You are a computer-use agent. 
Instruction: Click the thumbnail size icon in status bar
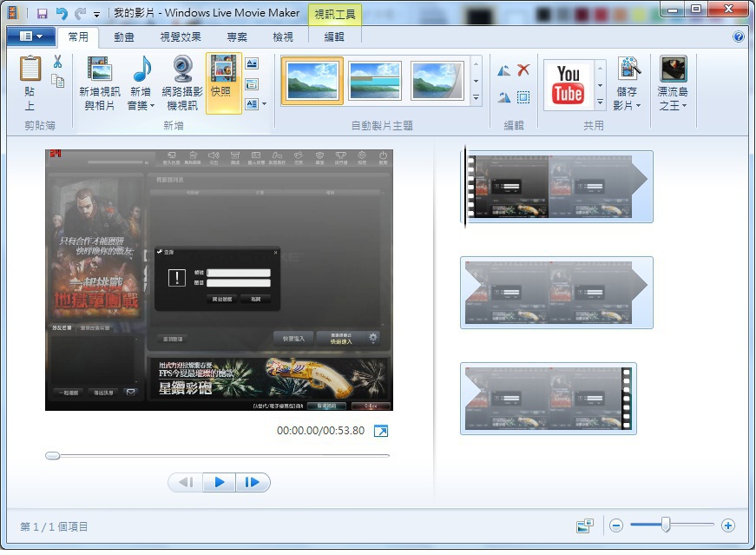coord(585,525)
